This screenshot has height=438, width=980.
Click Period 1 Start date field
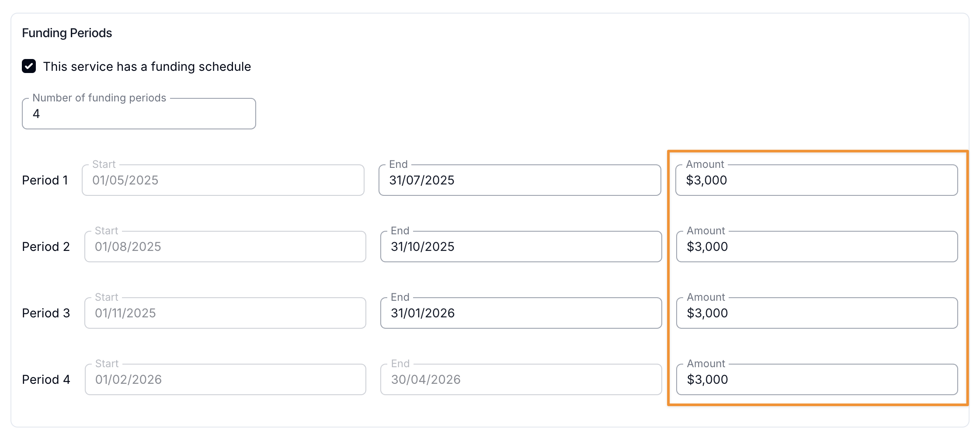(223, 180)
